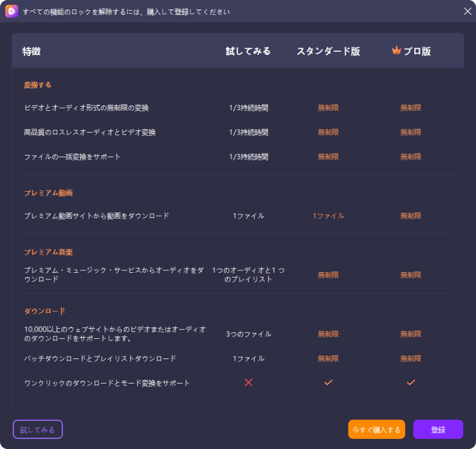Select the スタンダード版 column header

(x=330, y=51)
